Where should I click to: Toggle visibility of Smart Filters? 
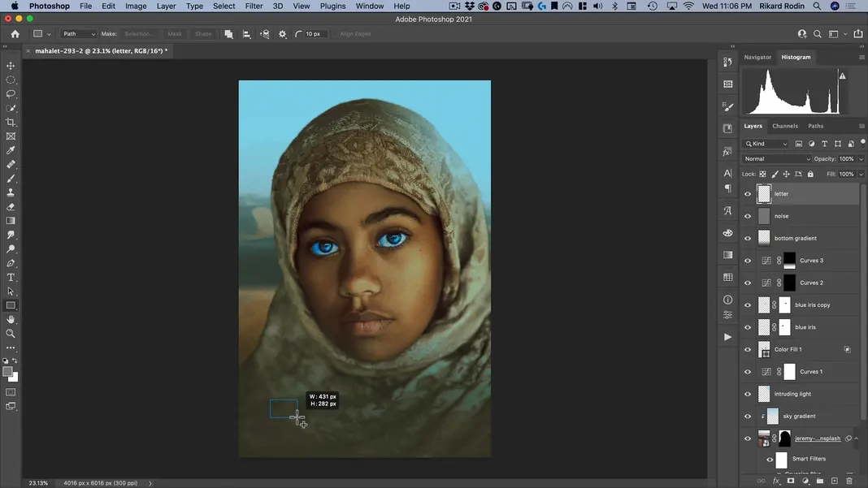pyautogui.click(x=770, y=460)
